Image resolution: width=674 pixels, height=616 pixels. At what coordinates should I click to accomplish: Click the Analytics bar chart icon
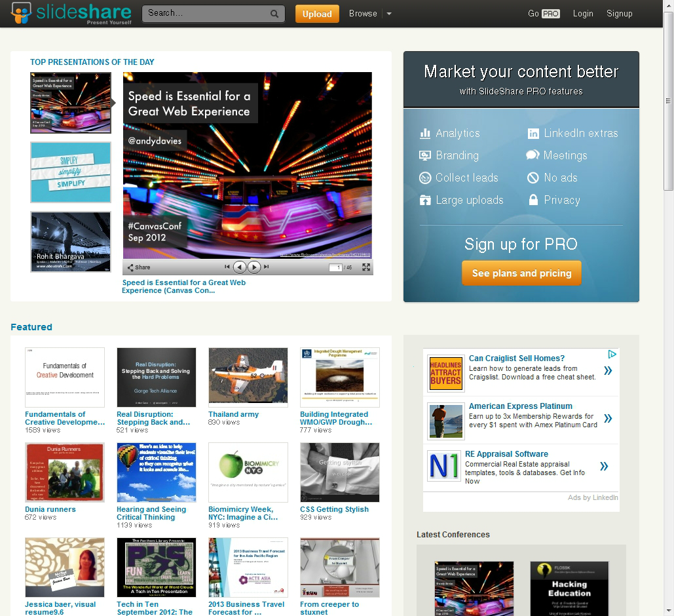pos(425,133)
